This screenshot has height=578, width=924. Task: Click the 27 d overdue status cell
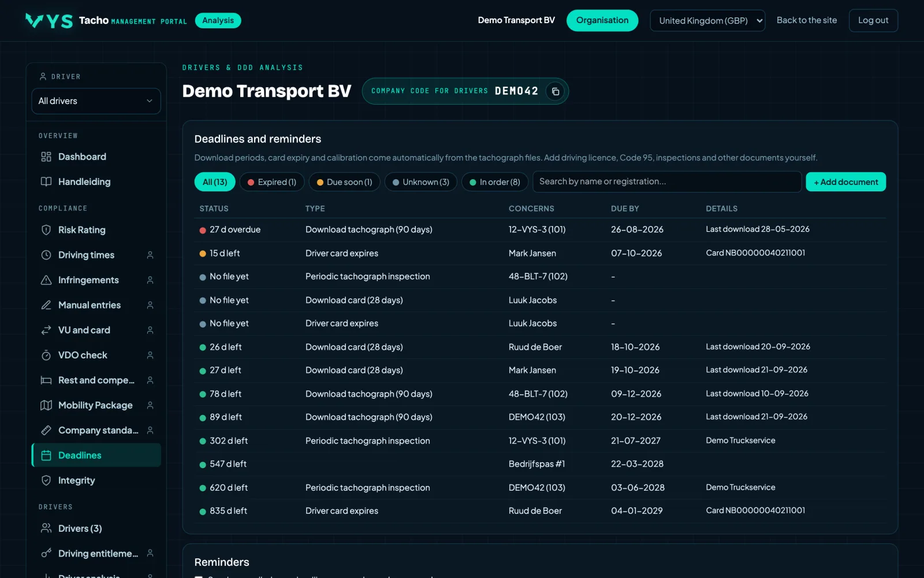(x=230, y=229)
